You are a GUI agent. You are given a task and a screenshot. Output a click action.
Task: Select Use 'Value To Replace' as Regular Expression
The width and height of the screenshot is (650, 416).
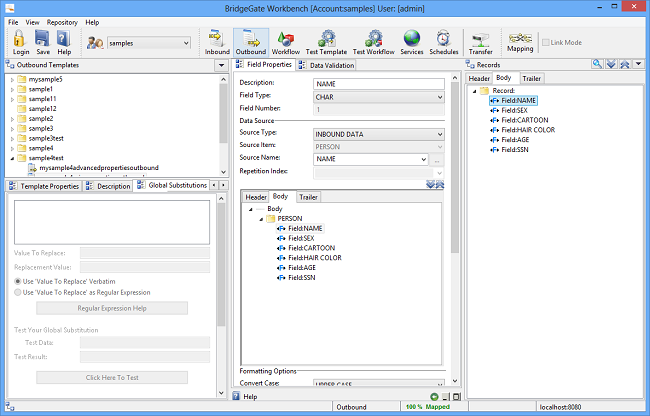(18, 292)
